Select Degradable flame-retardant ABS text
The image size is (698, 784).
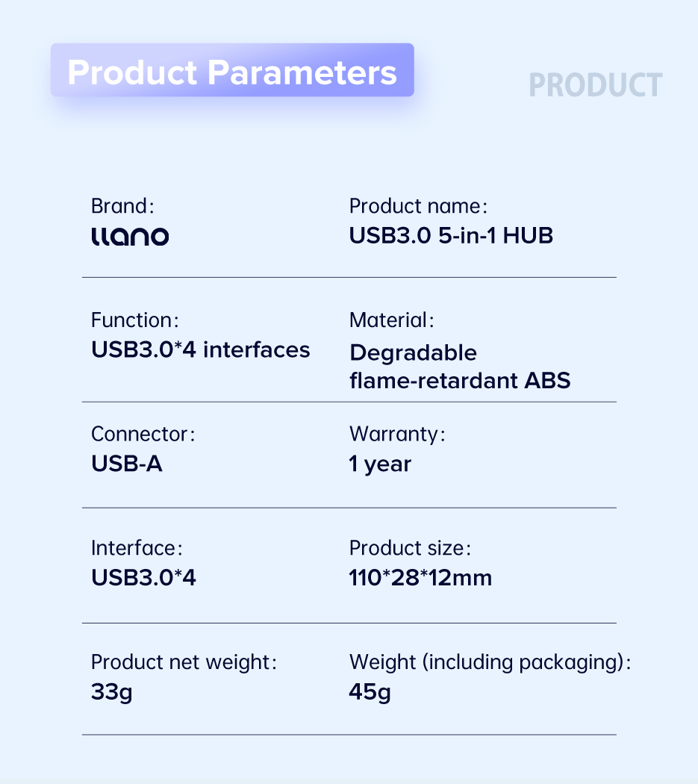point(460,367)
